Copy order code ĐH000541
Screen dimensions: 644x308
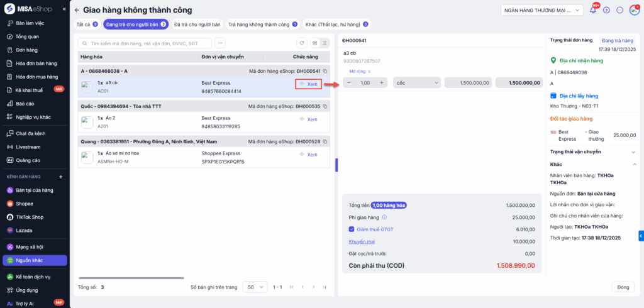coord(326,71)
